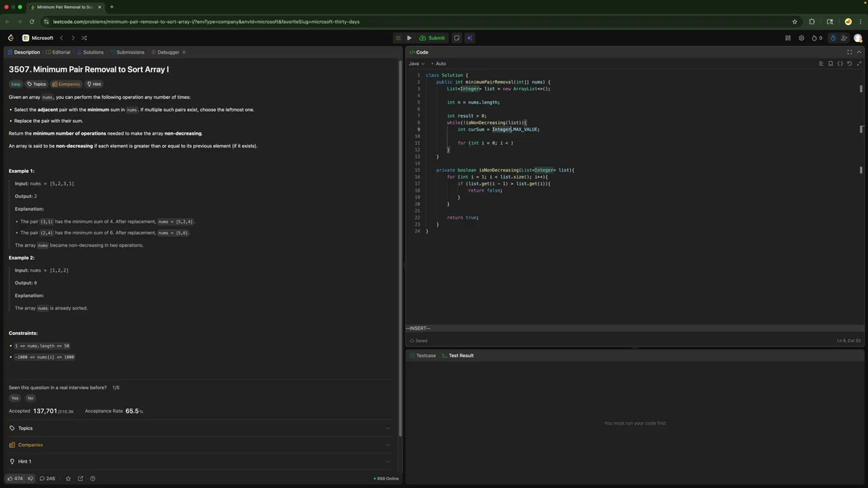Run the code with play button
868x488 pixels.
(409, 38)
